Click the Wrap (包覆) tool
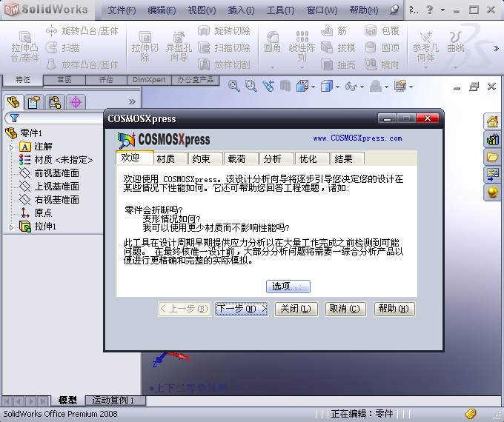 382,31
